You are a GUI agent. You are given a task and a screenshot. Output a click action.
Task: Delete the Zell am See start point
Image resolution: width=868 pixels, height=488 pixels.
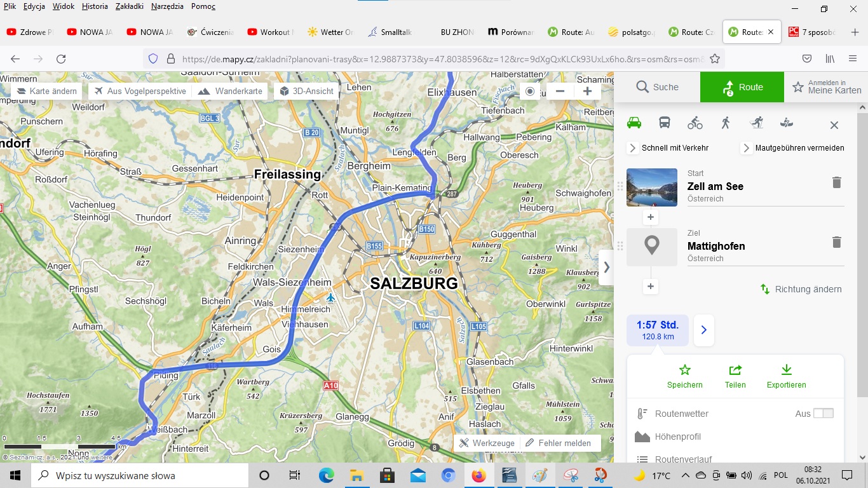pos(836,183)
